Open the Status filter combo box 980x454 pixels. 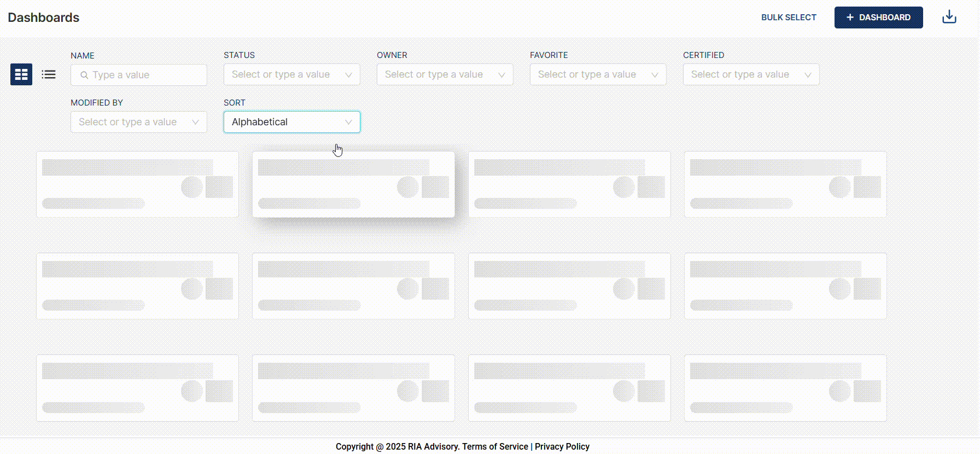pyautogui.click(x=284, y=74)
